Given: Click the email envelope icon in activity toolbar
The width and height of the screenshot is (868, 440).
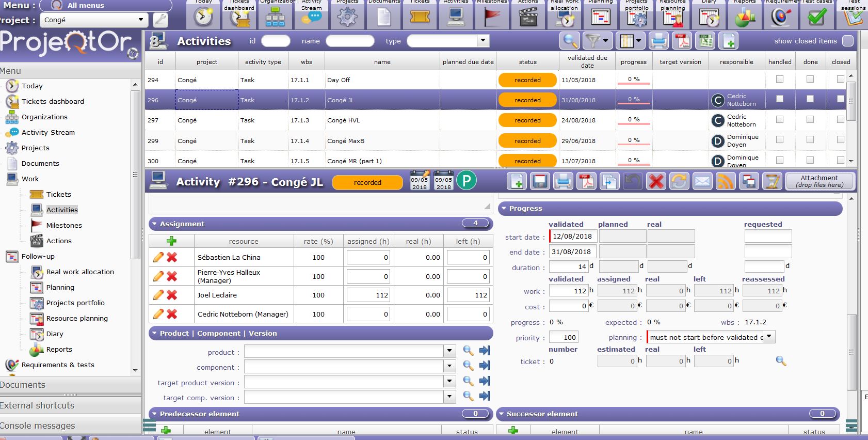Looking at the screenshot, I should [702, 181].
